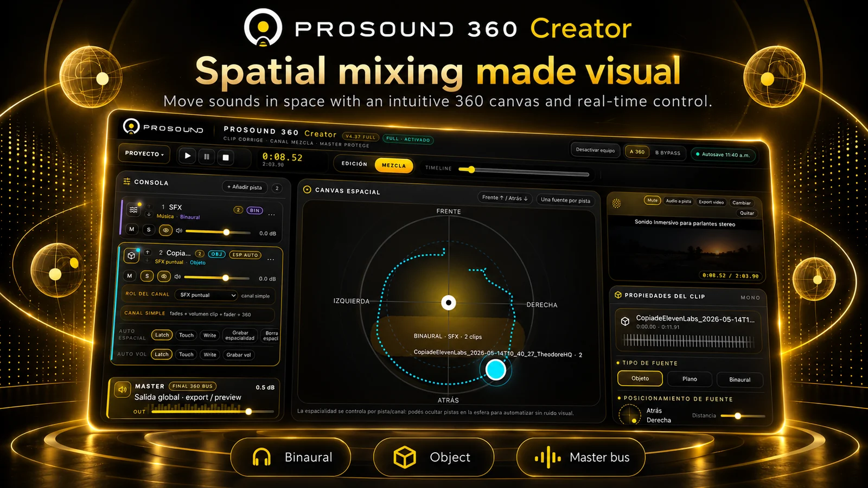
Task: Switch to the Edición tab
Action: click(354, 163)
